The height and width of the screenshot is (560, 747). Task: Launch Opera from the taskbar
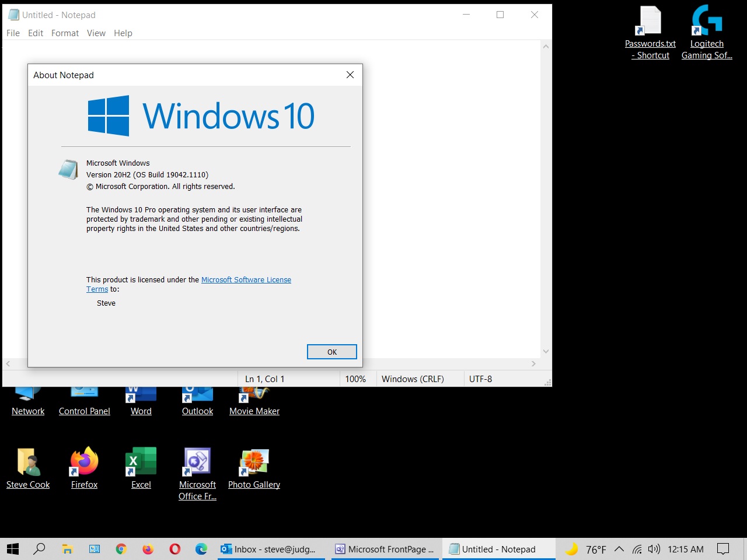tap(174, 549)
